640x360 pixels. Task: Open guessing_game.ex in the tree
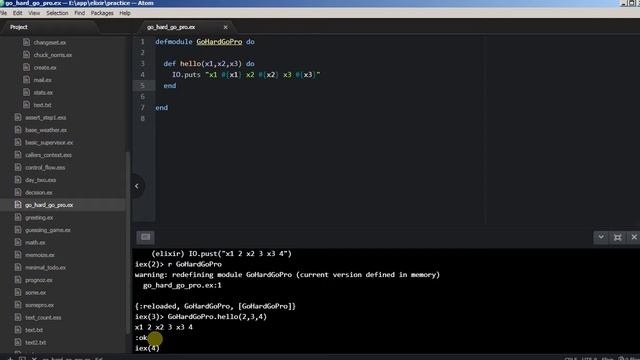(x=48, y=230)
